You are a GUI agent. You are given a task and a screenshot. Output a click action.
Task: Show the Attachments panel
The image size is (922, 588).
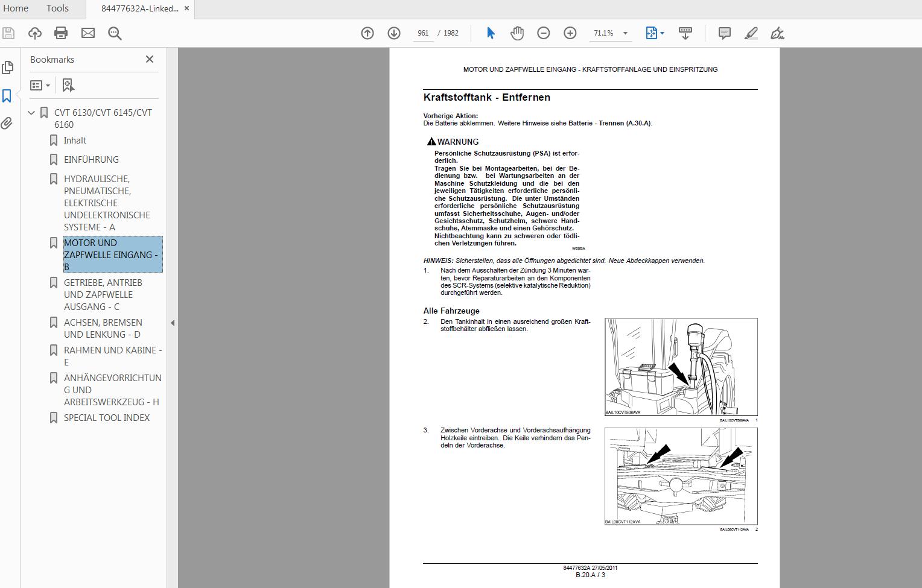(x=8, y=124)
